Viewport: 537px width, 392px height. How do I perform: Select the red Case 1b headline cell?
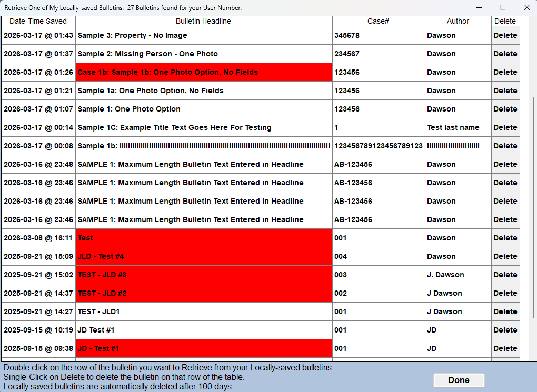[x=204, y=72]
